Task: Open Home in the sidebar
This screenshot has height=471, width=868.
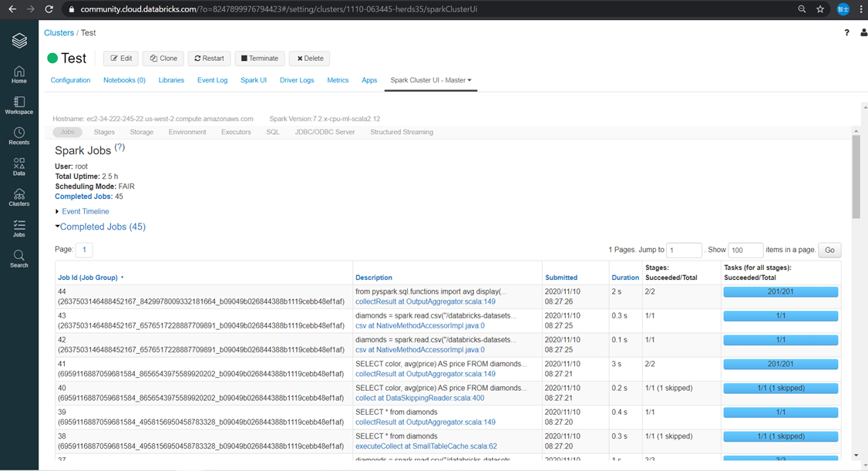Action: (19, 75)
